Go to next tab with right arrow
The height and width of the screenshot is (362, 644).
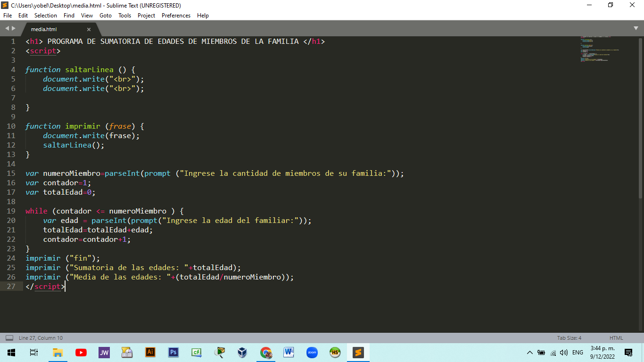coord(13,29)
